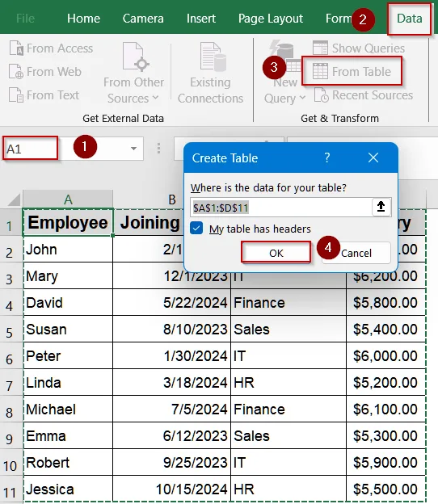Screen dimensions: 438x504
Task: Click salary cell $5,500.00
Action: pos(386,489)
